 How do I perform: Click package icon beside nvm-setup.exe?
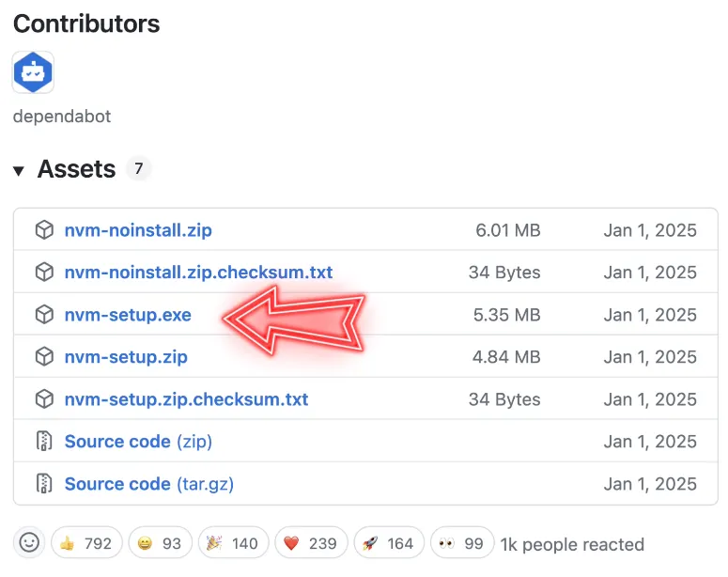tap(44, 315)
